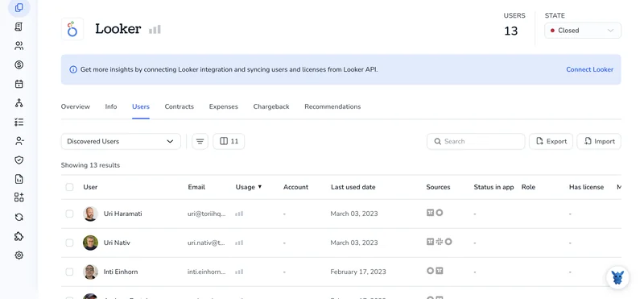Click the bar-chart icon beside Looker title
The image size is (644, 299).
point(155,29)
